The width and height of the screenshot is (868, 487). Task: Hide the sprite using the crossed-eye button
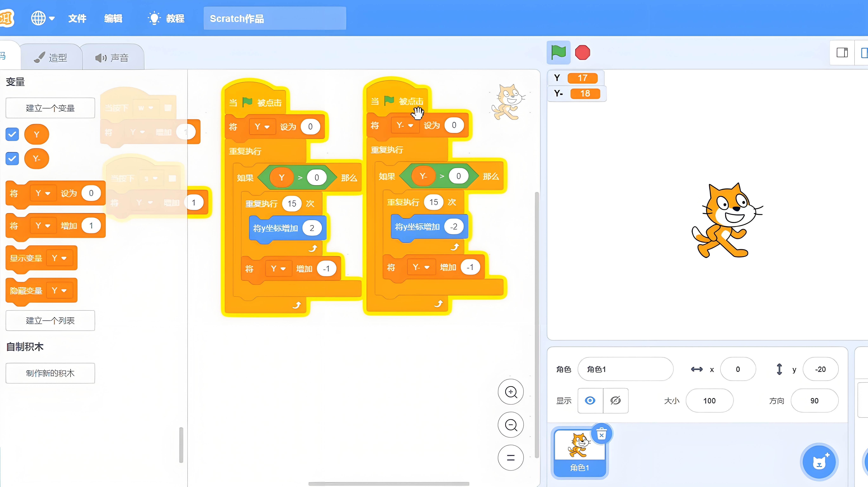click(x=616, y=401)
